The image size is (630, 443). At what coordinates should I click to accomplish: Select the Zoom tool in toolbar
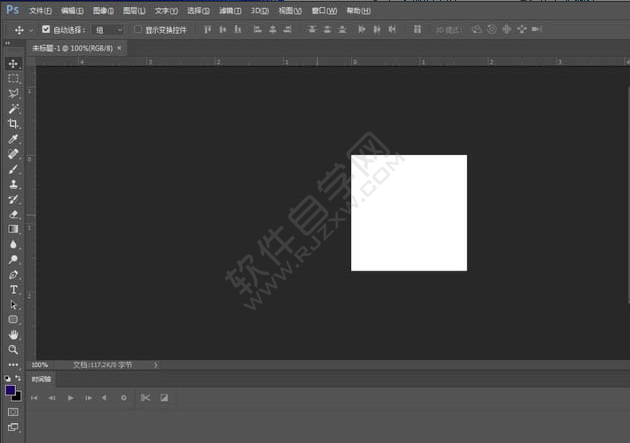tap(13, 349)
